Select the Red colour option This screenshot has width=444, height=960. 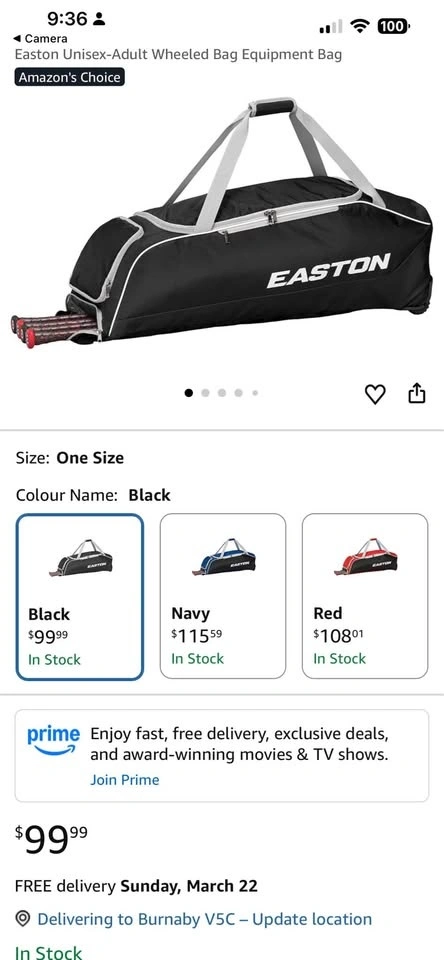tap(365, 596)
